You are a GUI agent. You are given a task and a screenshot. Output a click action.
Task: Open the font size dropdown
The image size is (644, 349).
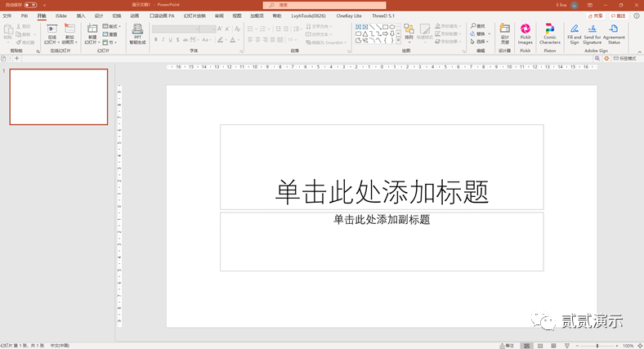pos(213,29)
